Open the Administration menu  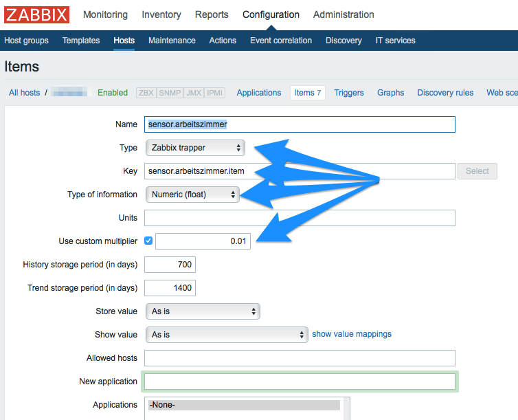(x=344, y=14)
